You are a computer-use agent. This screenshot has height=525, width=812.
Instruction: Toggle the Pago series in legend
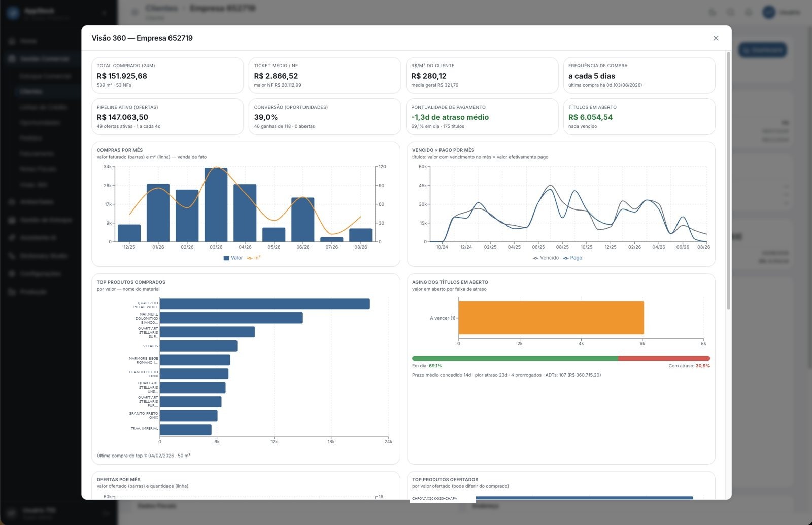(x=572, y=258)
